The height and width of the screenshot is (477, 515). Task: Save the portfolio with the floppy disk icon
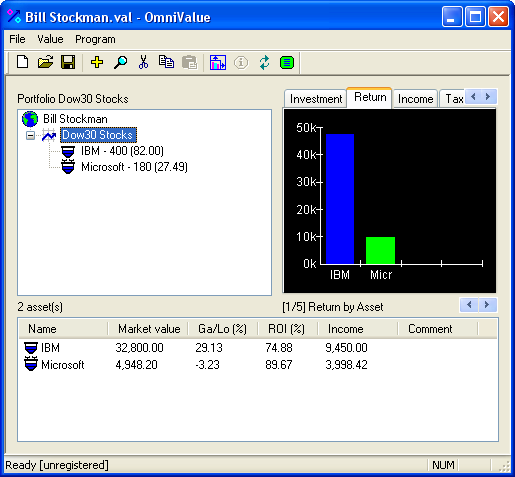click(x=68, y=62)
